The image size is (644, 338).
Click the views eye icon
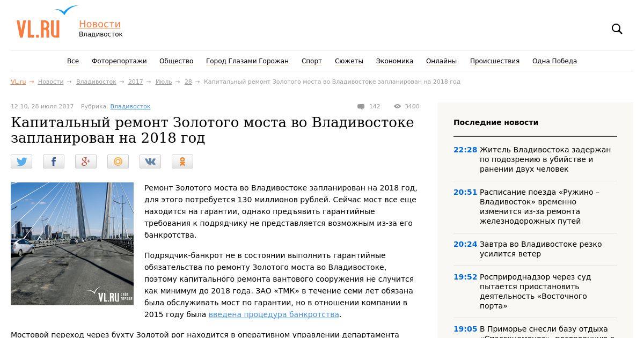(398, 107)
